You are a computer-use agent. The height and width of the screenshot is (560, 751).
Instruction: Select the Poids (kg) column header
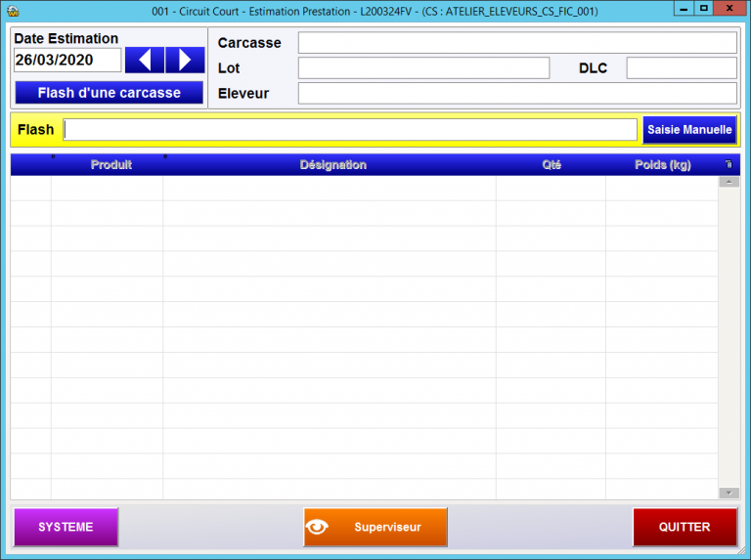[x=662, y=165]
